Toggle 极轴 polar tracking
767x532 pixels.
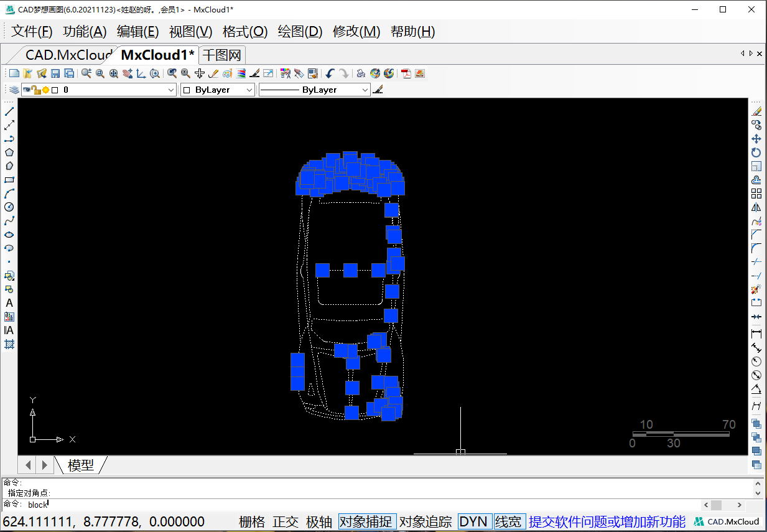click(x=319, y=522)
